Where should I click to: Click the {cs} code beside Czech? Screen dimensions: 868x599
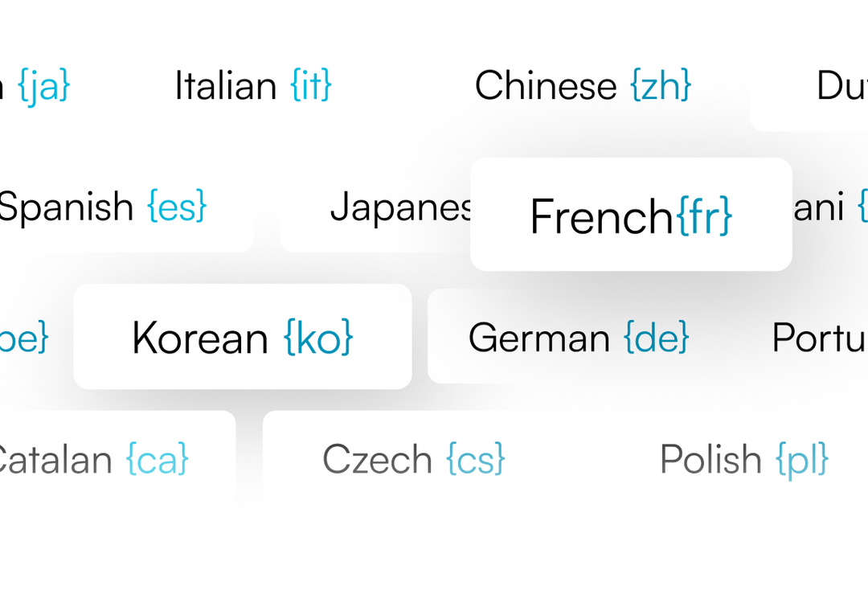coord(476,460)
